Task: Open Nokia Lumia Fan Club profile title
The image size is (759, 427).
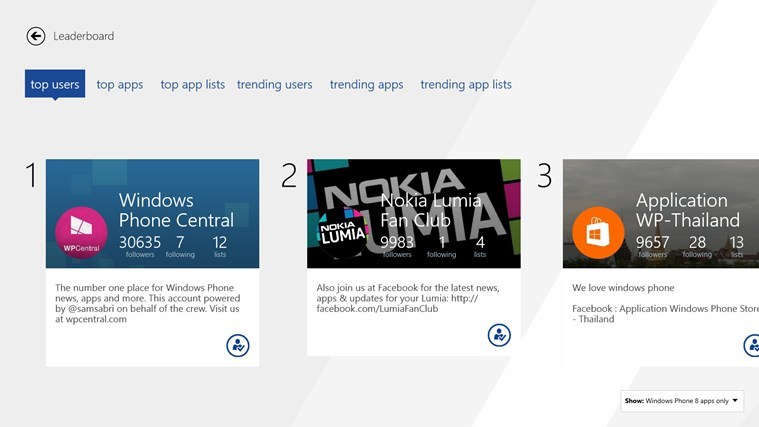Action: coord(431,210)
